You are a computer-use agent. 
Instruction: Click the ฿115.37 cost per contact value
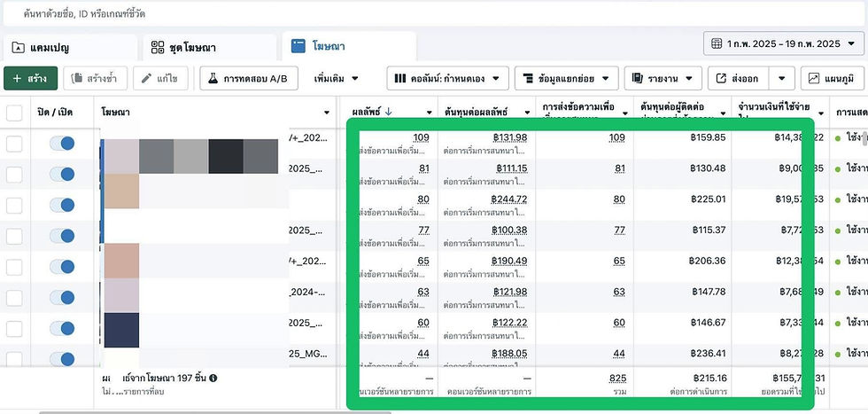pos(708,230)
